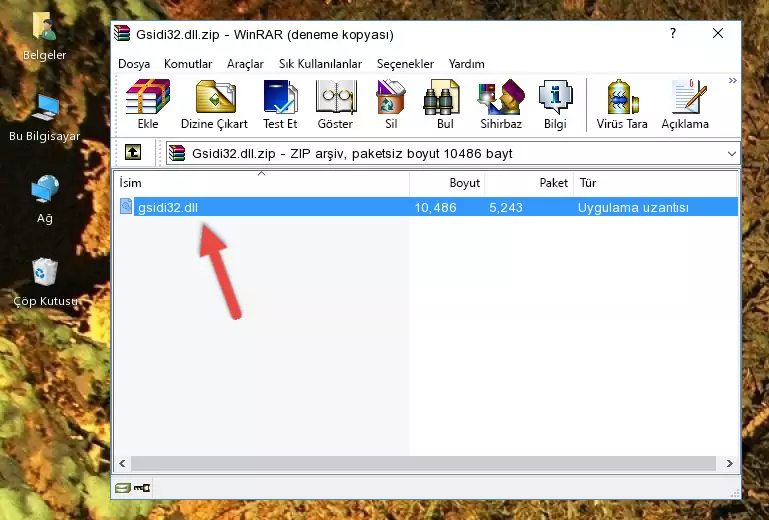Sort the list by Paket column
This screenshot has height=520, width=769.
coord(529,183)
